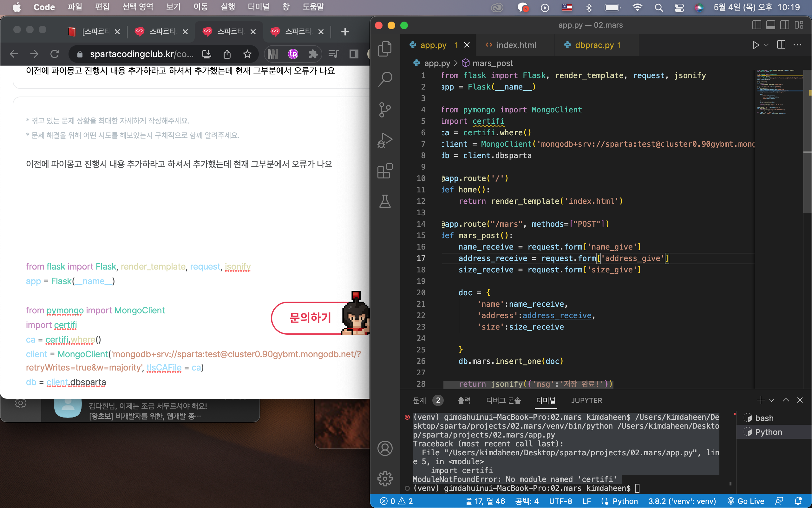Switch to first browser tab with red book
Image resolution: width=812 pixels, height=508 pixels.
coord(94,31)
